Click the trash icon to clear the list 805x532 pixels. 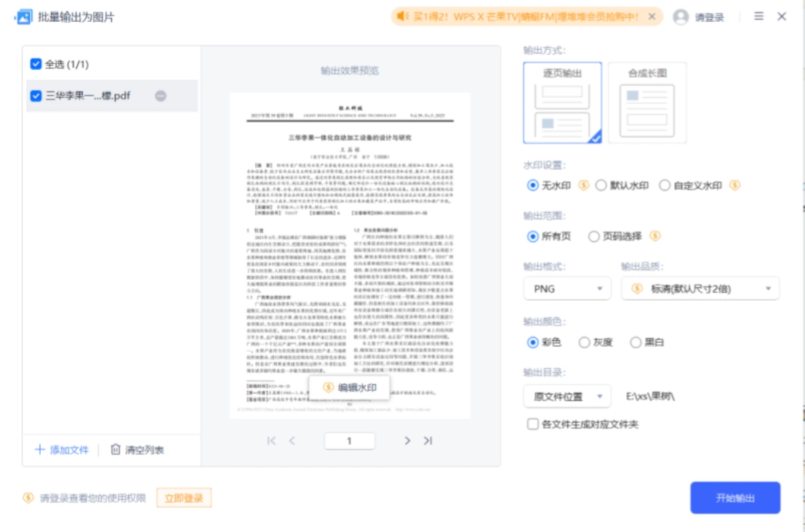pos(116,449)
